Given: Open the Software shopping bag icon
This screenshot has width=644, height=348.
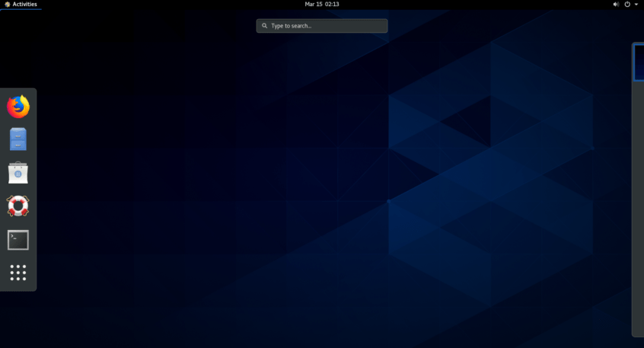Looking at the screenshot, I should click(x=18, y=173).
